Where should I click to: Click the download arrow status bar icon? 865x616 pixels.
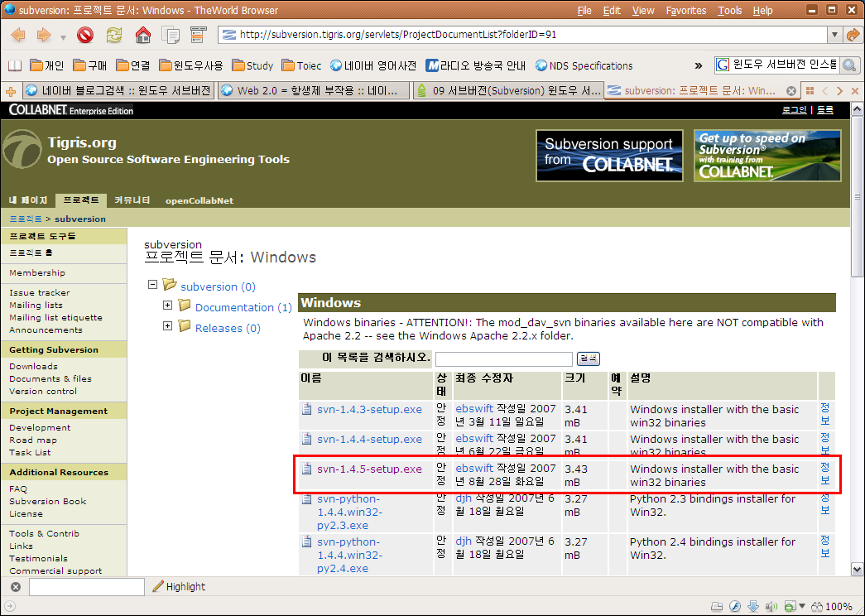[x=753, y=607]
